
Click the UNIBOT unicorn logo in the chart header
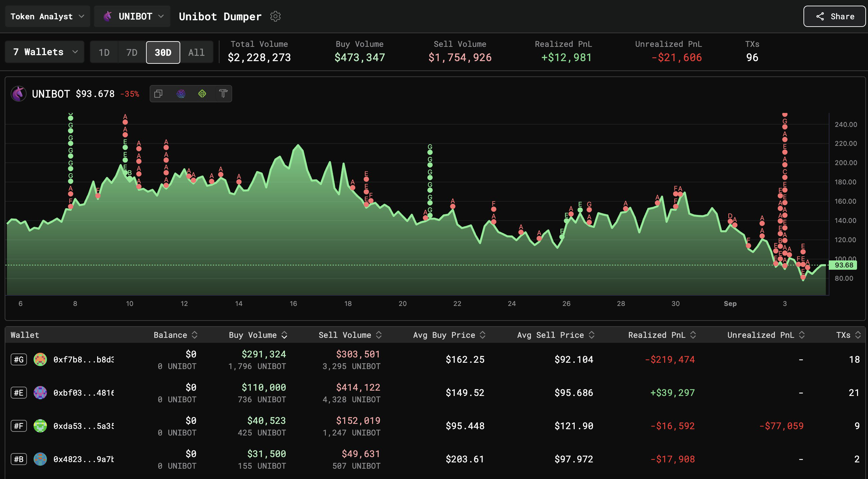[19, 94]
